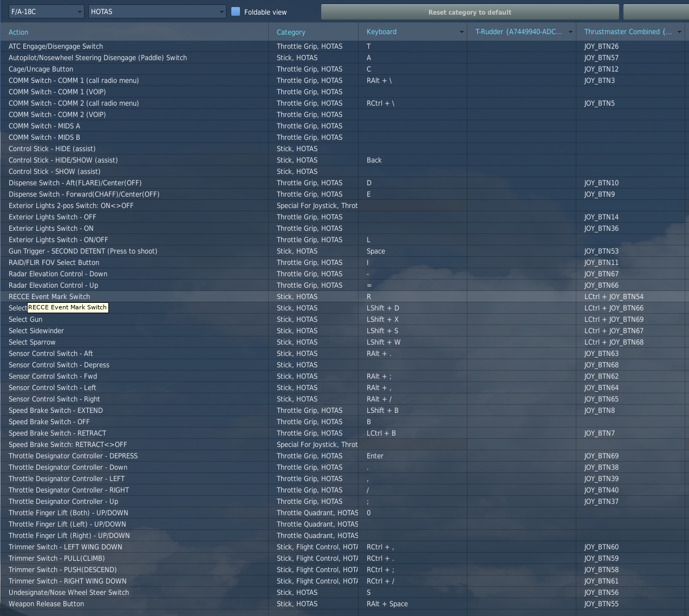Click the Category column header

click(291, 33)
